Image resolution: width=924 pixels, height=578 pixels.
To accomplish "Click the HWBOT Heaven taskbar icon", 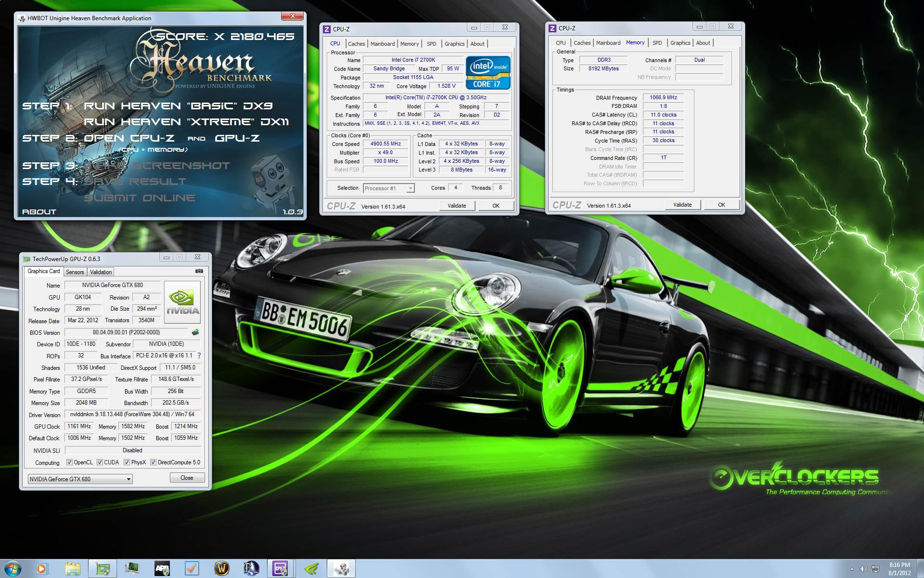I will point(341,569).
